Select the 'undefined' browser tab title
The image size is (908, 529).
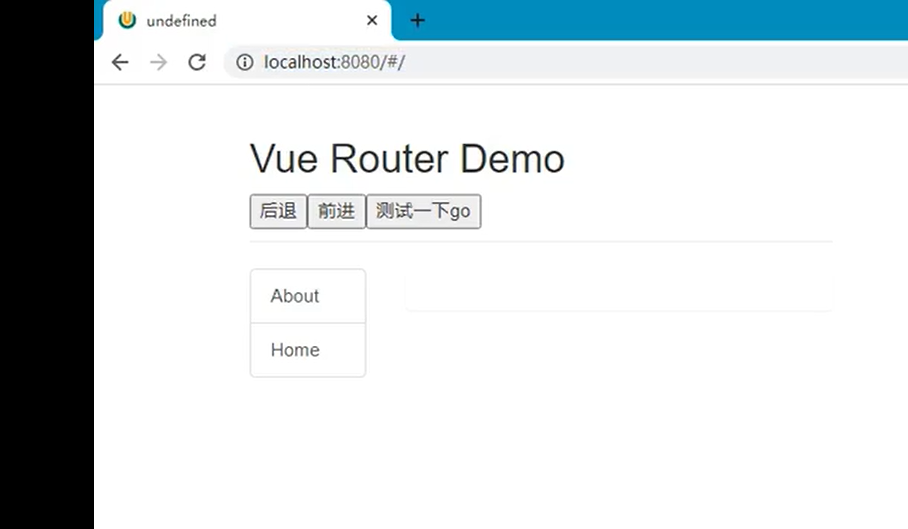point(181,21)
